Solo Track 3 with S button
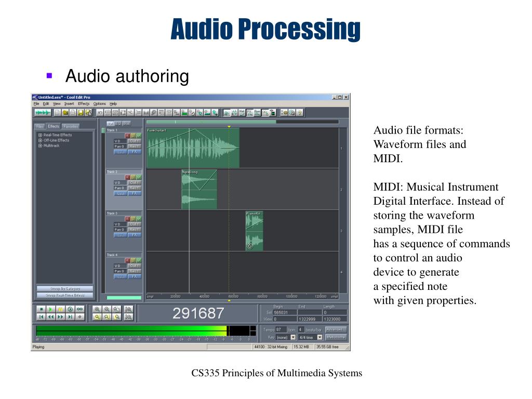This screenshot has height=399, width=532. (133, 219)
